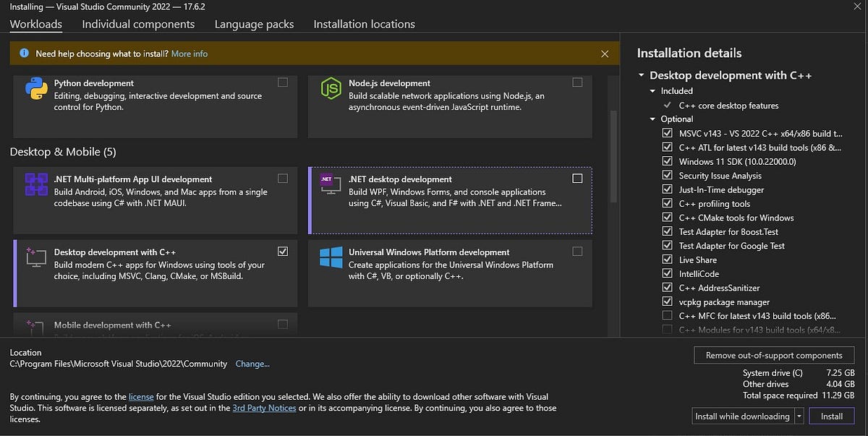This screenshot has width=868, height=436.
Task: Switch to the Individual components tab
Action: pos(138,24)
